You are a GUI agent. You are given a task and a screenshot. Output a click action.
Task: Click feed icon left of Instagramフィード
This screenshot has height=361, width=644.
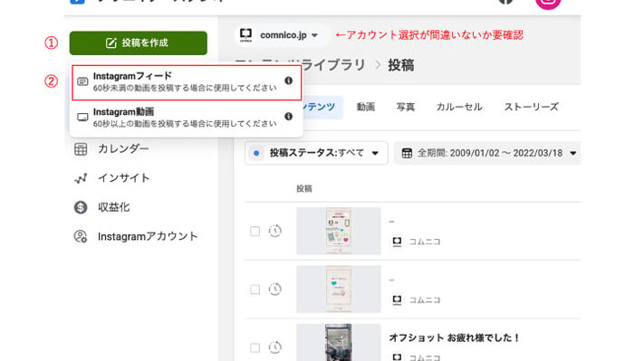pyautogui.click(x=82, y=81)
